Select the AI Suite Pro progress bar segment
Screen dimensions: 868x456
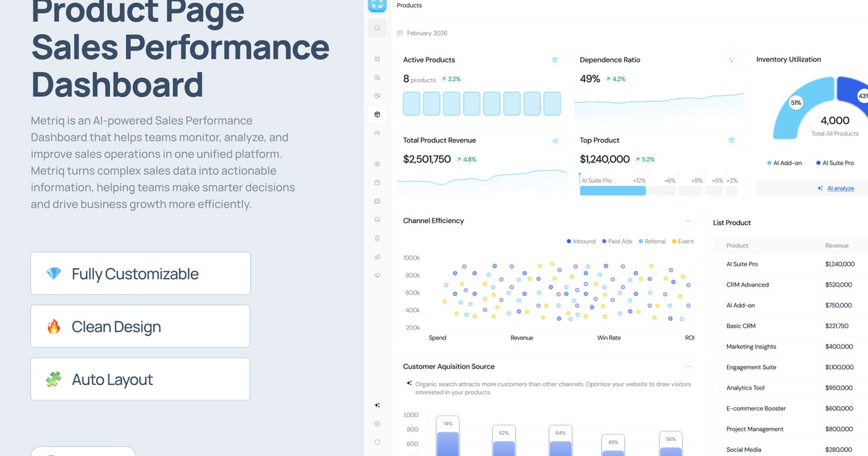(x=613, y=190)
